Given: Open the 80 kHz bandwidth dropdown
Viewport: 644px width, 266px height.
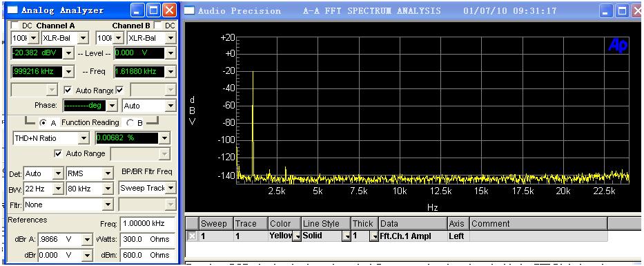Looking at the screenshot, I should coord(108,189).
